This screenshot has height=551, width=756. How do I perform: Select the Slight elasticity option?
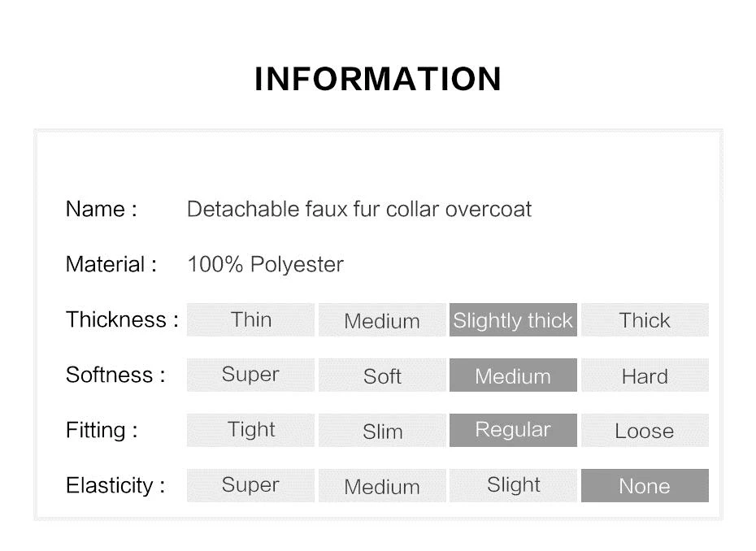(x=513, y=485)
